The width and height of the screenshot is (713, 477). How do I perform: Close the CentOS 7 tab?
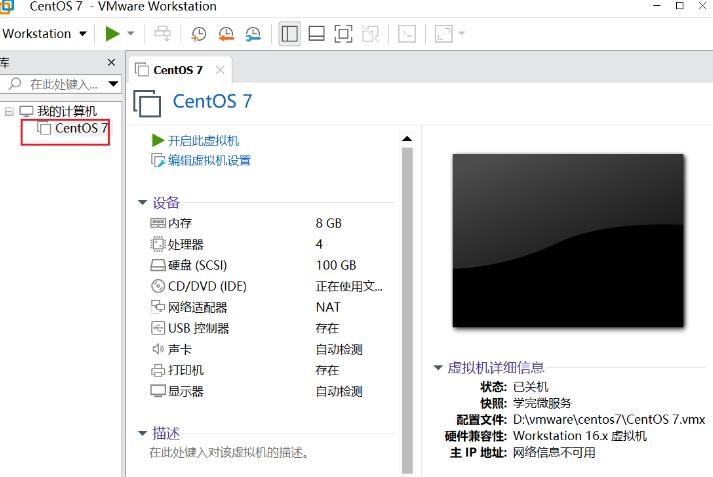click(220, 70)
